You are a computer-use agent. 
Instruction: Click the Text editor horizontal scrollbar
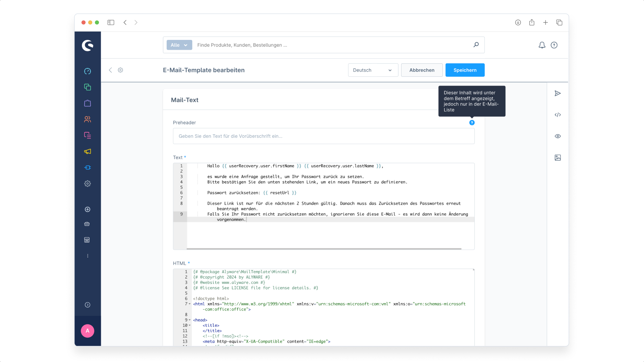click(x=324, y=249)
